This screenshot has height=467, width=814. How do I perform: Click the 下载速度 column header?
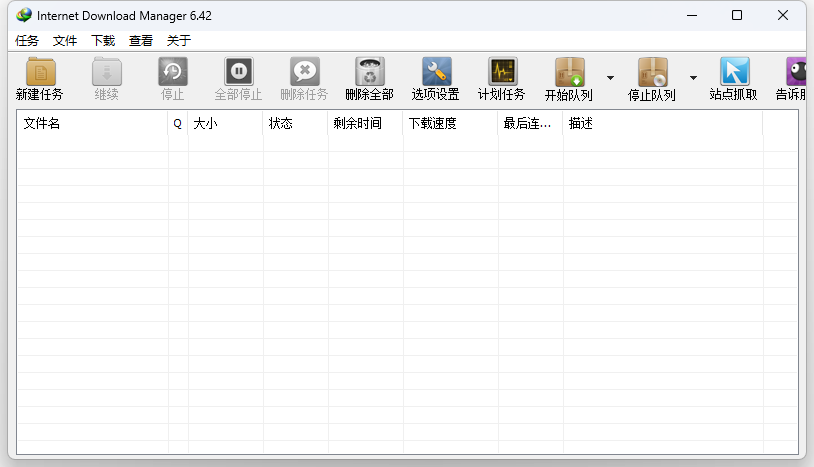(450, 124)
